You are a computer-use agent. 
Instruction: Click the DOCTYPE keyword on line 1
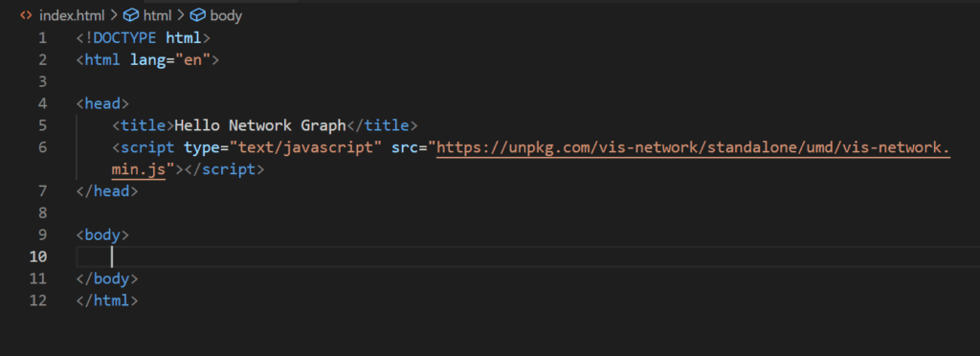(125, 38)
